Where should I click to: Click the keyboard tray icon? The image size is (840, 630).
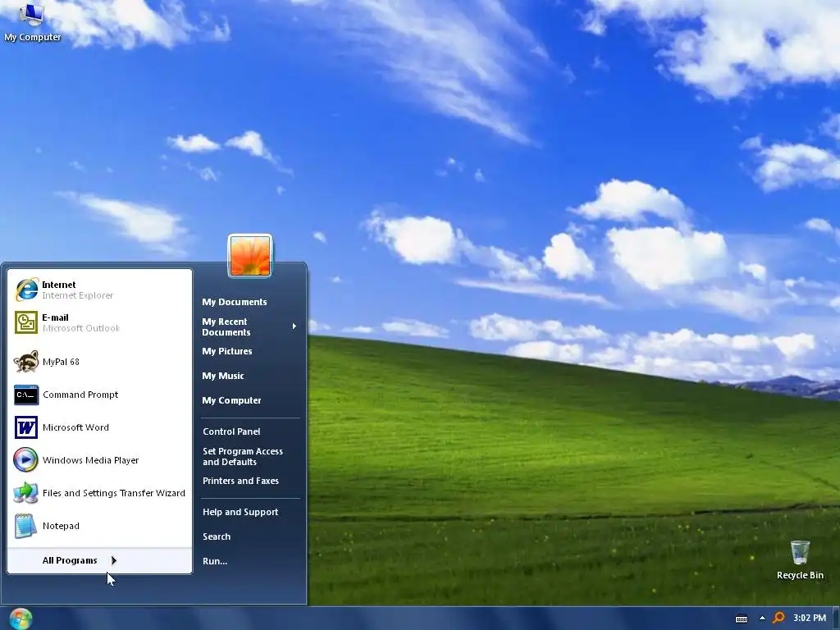tap(742, 619)
